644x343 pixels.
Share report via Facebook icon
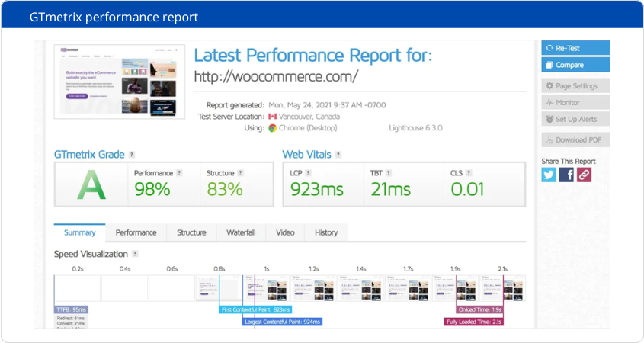566,175
